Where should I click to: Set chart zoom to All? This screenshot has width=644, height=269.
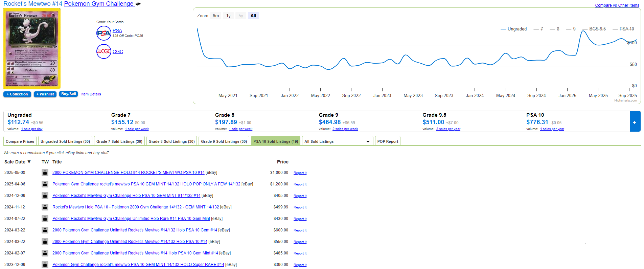click(253, 16)
